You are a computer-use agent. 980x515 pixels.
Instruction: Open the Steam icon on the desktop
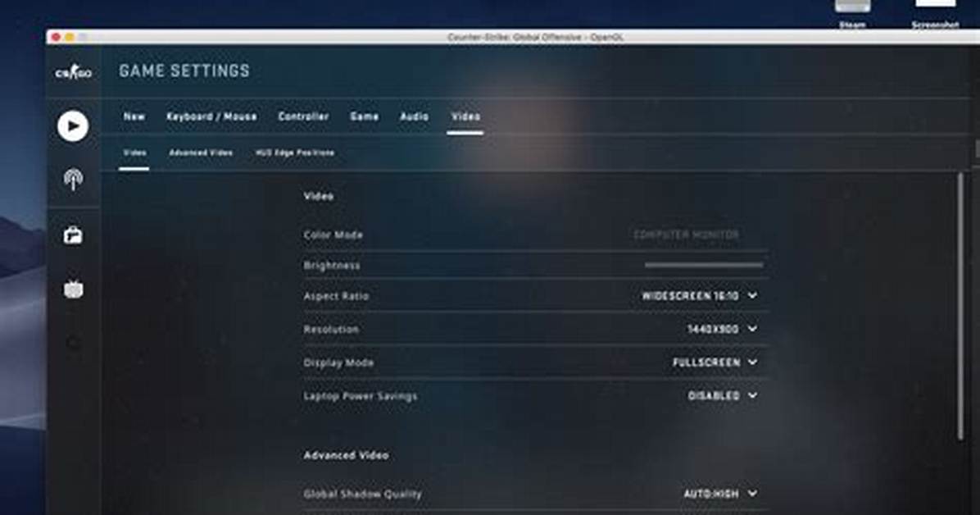tap(852, 12)
